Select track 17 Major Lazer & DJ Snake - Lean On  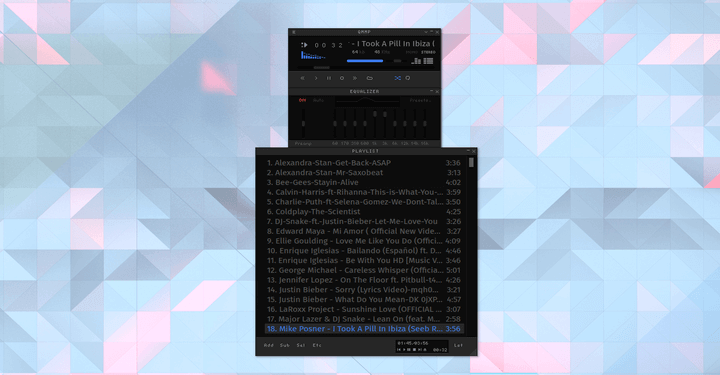tap(364, 319)
